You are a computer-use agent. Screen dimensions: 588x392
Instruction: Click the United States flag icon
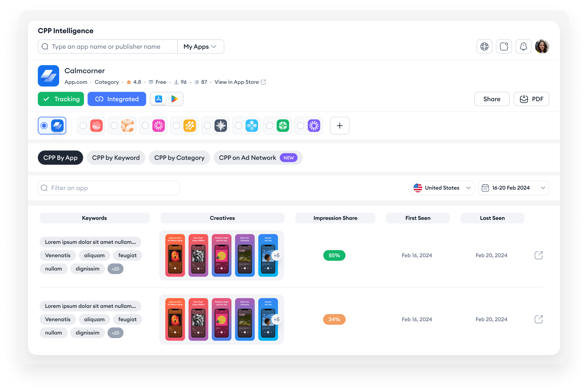418,188
